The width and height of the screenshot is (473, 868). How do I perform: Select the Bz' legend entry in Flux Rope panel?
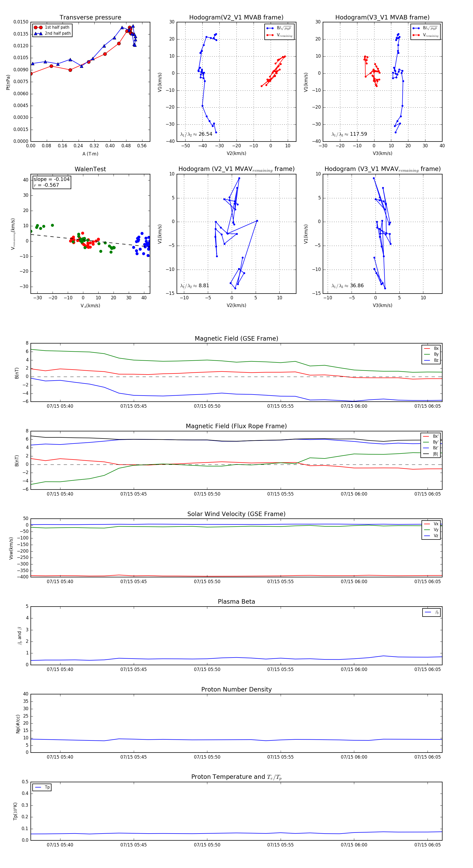(431, 448)
